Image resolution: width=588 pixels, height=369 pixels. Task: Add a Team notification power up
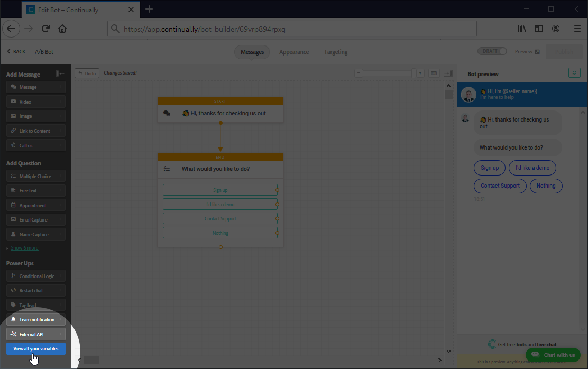click(x=35, y=319)
